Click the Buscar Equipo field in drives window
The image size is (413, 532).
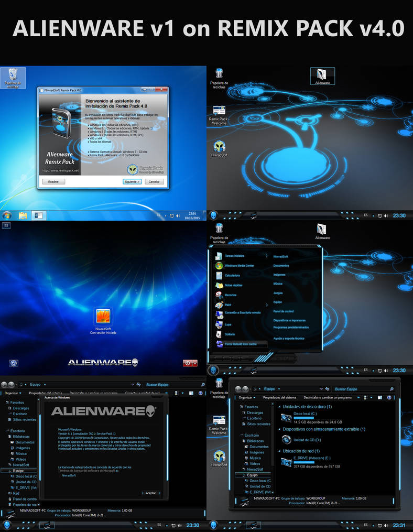[x=363, y=389]
